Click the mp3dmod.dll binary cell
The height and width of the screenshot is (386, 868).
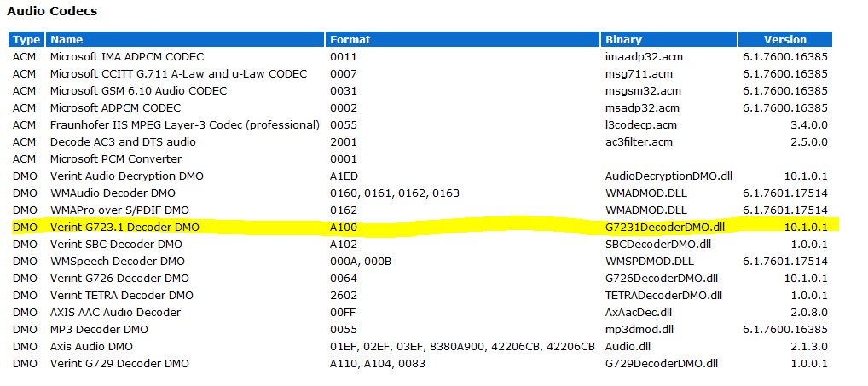tap(639, 330)
